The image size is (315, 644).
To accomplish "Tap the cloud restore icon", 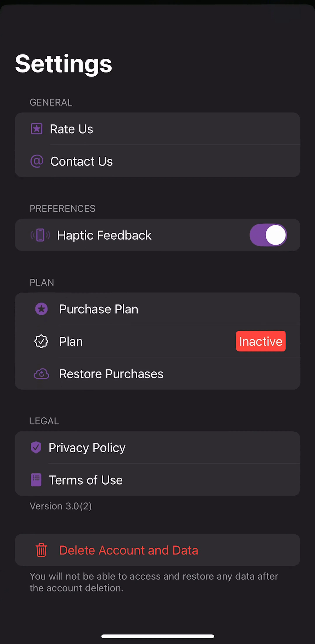I will [41, 374].
